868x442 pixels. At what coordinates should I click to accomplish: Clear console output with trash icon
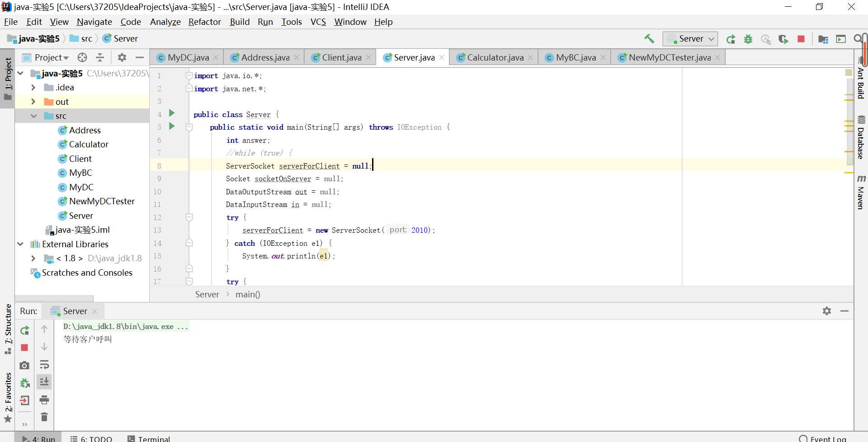(44, 417)
